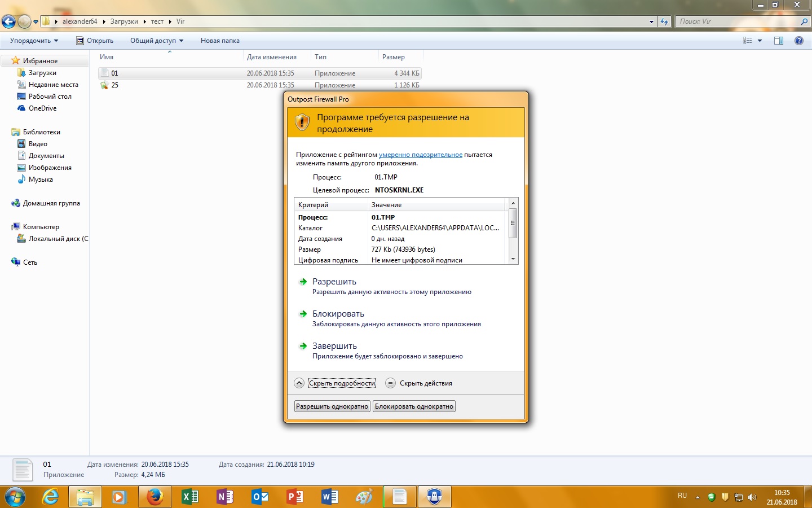Image resolution: width=812 pixels, height=508 pixels.
Task: Select file 25 in the file list
Action: 115,85
